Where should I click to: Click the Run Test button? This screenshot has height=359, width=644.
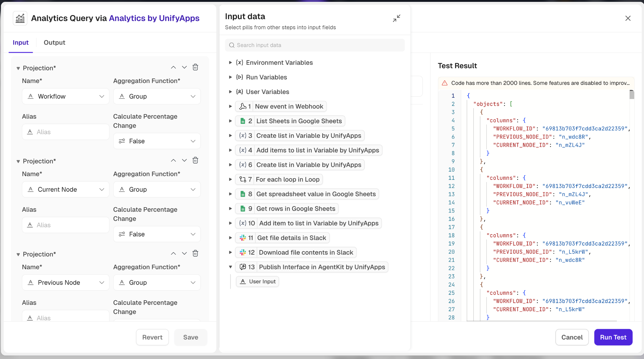613,337
